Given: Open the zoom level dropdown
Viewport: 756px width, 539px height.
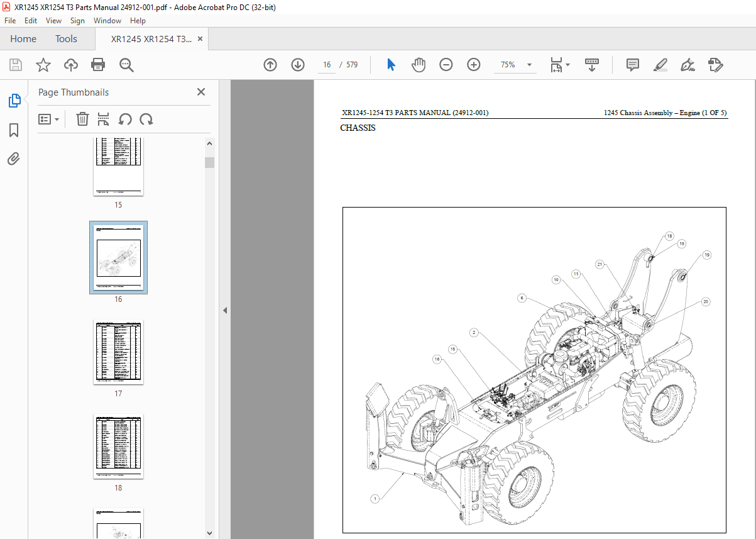Looking at the screenshot, I should click(529, 64).
